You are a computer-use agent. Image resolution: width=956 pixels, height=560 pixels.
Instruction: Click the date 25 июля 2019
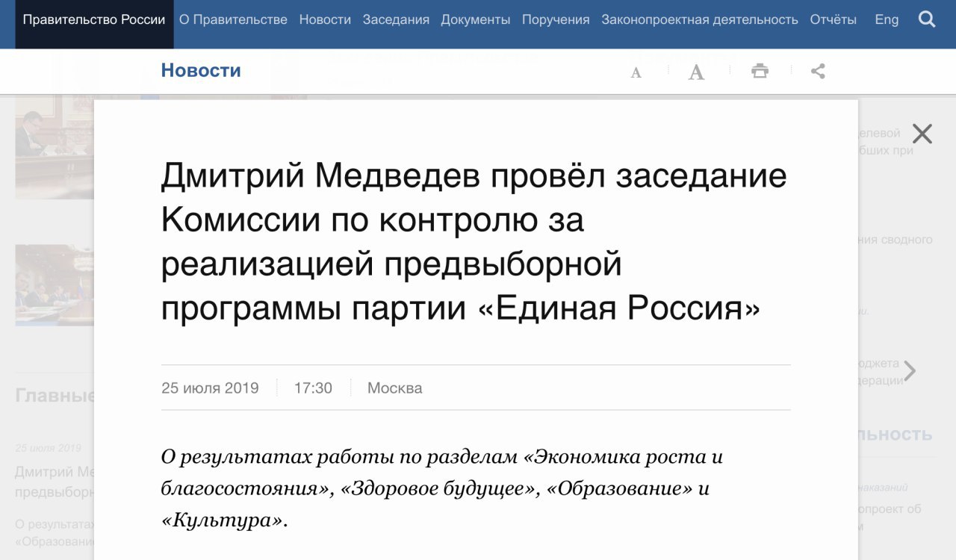tap(210, 388)
